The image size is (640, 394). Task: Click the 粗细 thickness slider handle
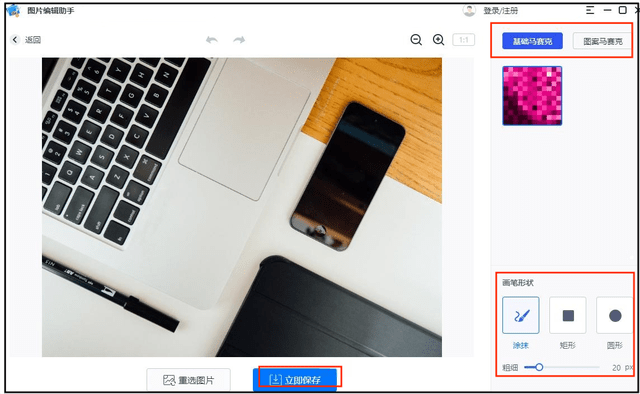[x=539, y=367]
